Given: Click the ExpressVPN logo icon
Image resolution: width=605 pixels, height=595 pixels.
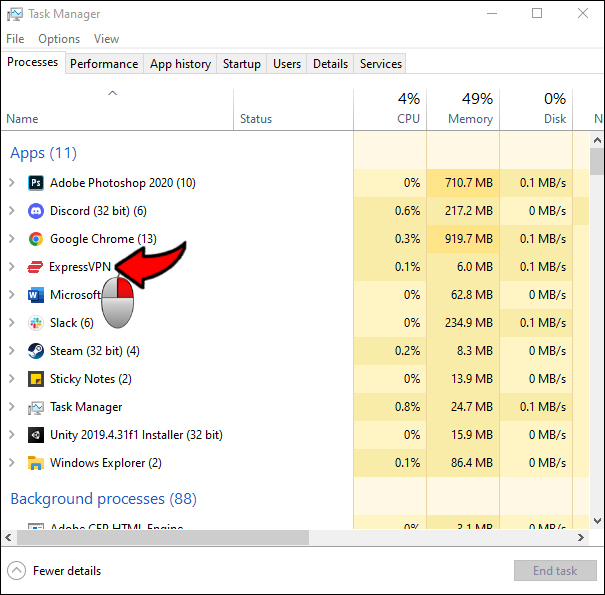Looking at the screenshot, I should click(35, 267).
